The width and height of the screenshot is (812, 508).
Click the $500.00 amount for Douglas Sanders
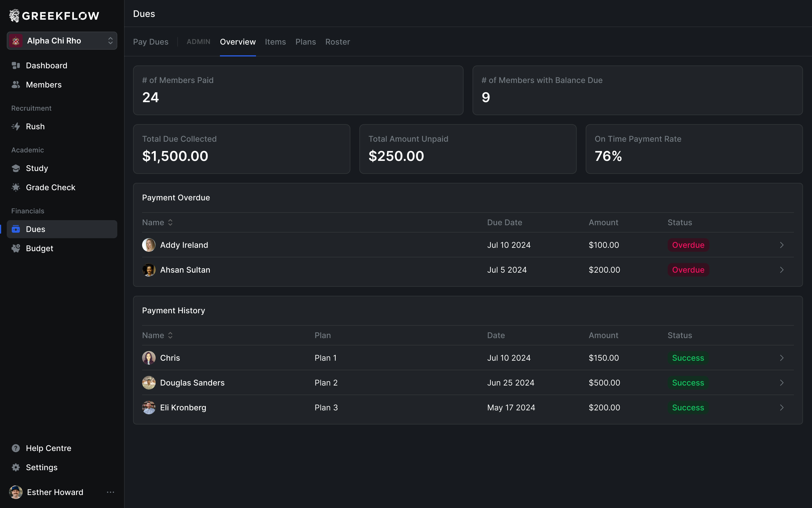click(x=604, y=383)
